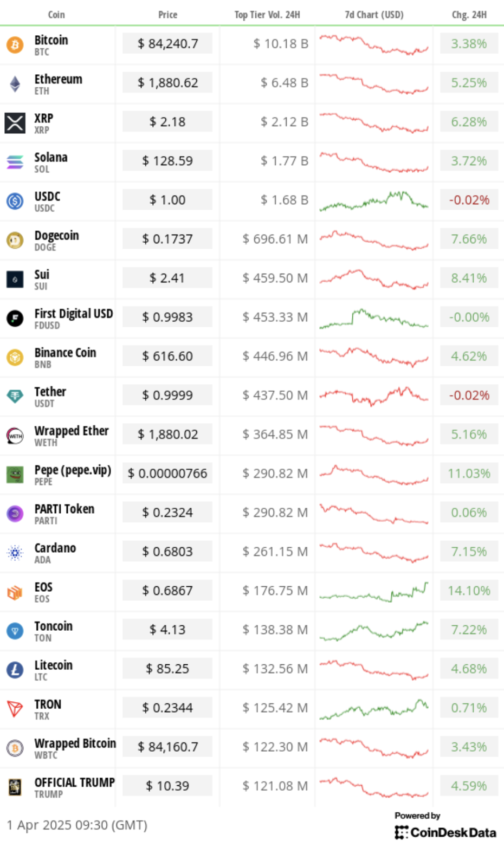Click the EOS 7d green chart

(374, 592)
